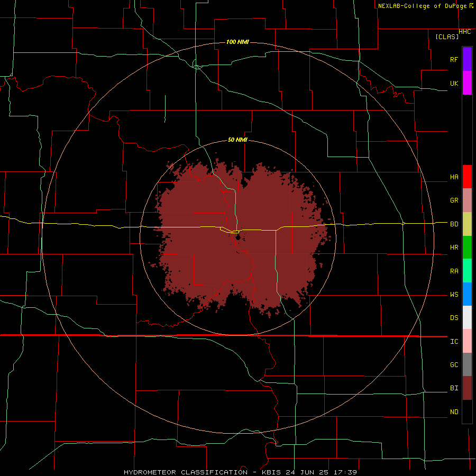Image resolution: width=476 pixels, height=476 pixels.
Task: Click the [CLAS] units label
Action: point(447,36)
